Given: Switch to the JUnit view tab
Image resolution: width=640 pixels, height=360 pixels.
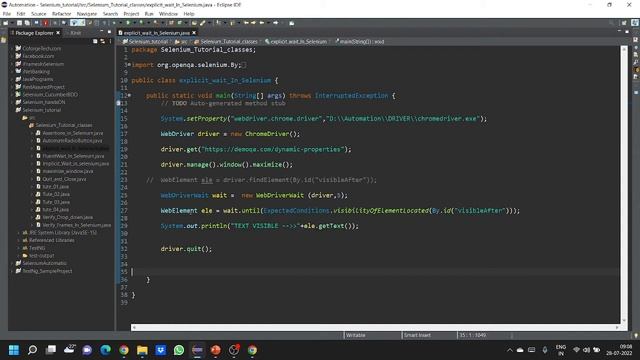Looking at the screenshot, I should 76,33.
